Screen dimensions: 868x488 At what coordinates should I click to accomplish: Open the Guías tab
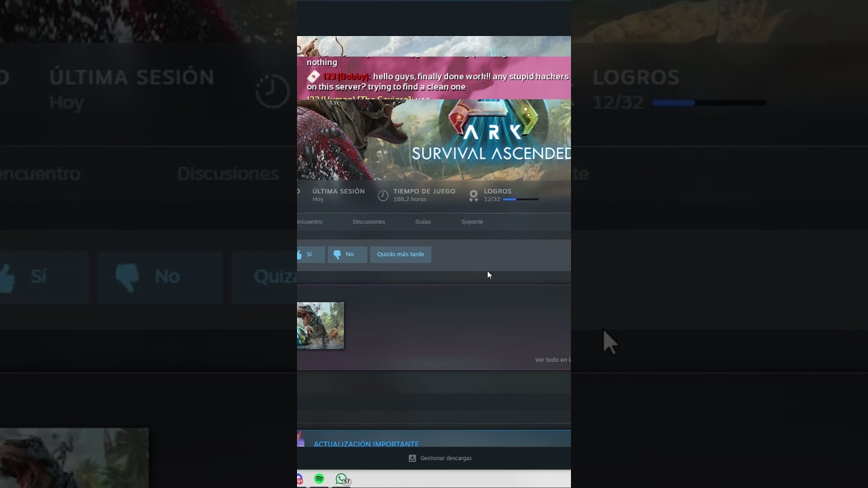[423, 222]
